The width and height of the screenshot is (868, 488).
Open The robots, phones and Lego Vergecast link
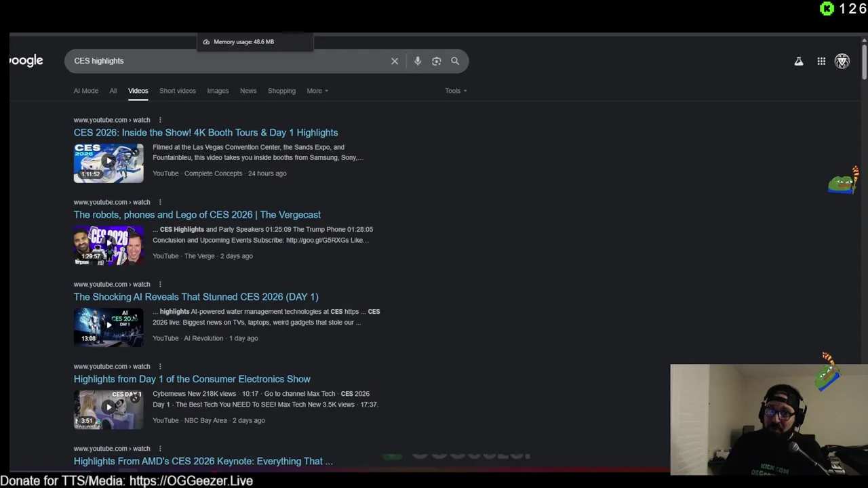pyautogui.click(x=197, y=215)
